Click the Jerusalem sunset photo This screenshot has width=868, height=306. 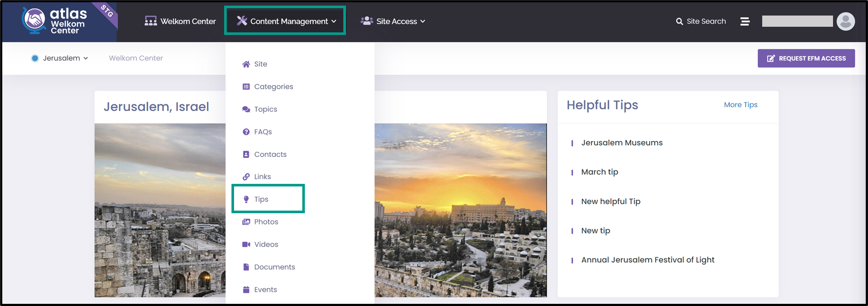[x=460, y=210]
